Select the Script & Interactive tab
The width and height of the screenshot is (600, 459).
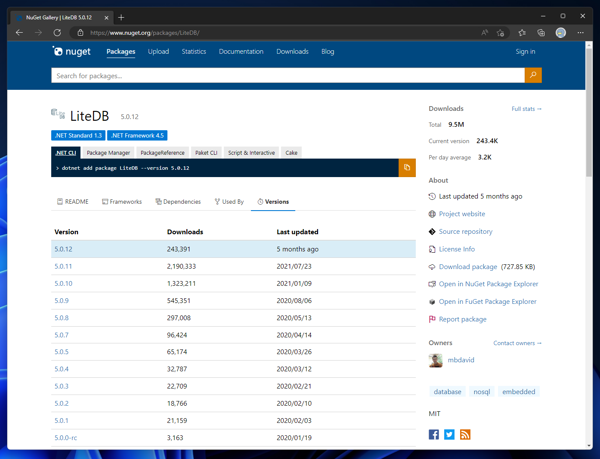(251, 153)
